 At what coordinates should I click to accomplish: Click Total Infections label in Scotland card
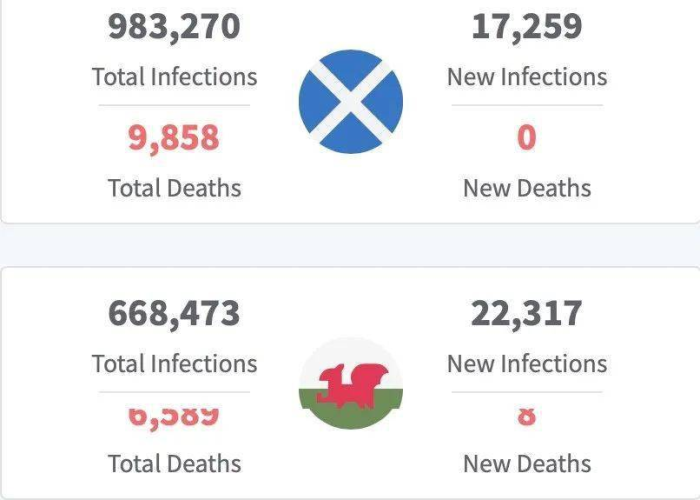tap(175, 77)
